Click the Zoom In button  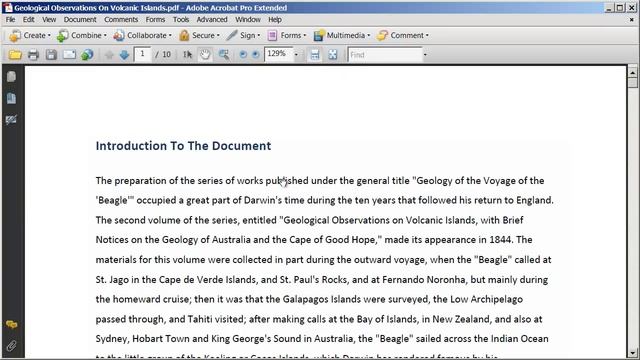[x=256, y=55]
